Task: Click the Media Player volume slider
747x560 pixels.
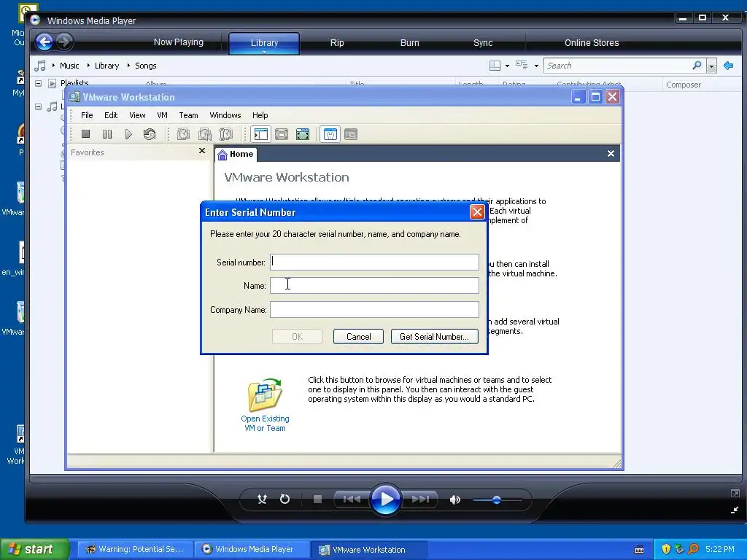Action: [x=497, y=499]
